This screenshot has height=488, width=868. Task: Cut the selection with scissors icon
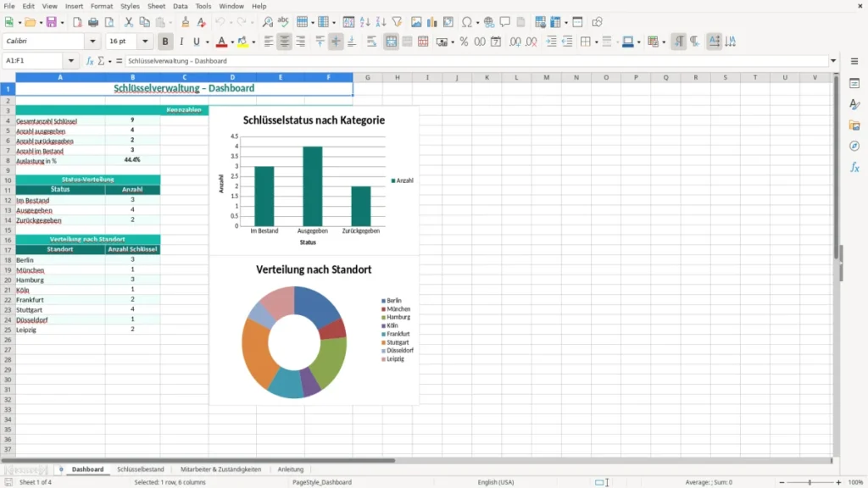click(x=129, y=22)
